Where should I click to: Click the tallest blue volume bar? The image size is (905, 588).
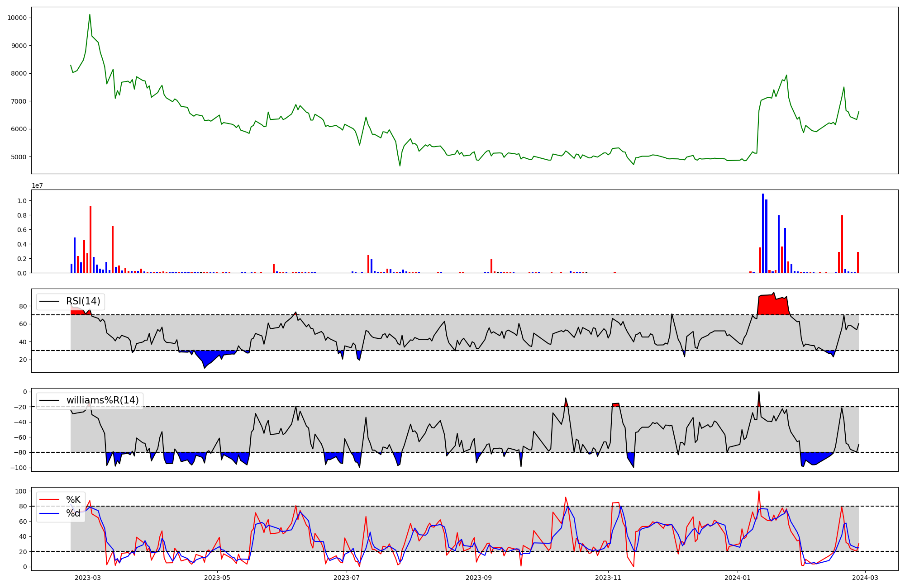click(x=763, y=233)
